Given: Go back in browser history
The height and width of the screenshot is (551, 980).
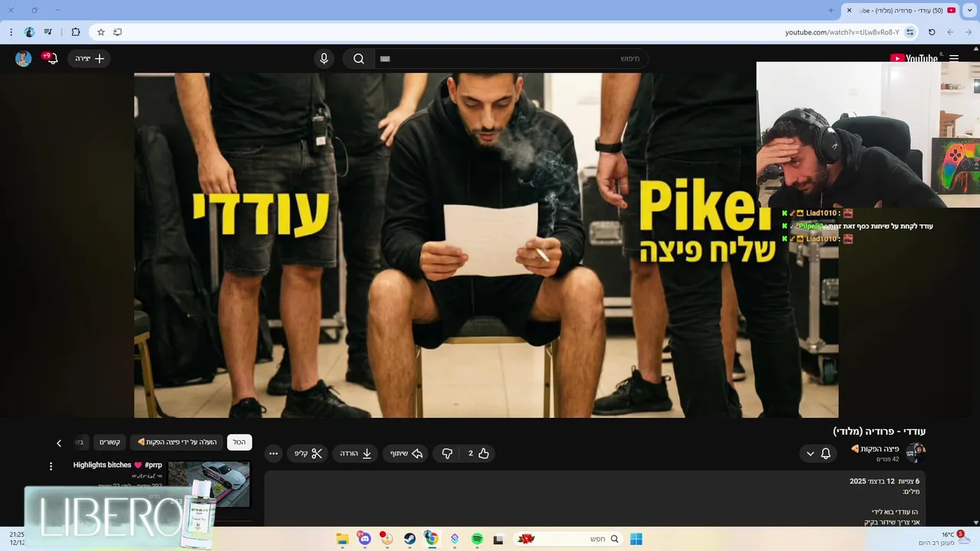Looking at the screenshot, I should [x=969, y=32].
